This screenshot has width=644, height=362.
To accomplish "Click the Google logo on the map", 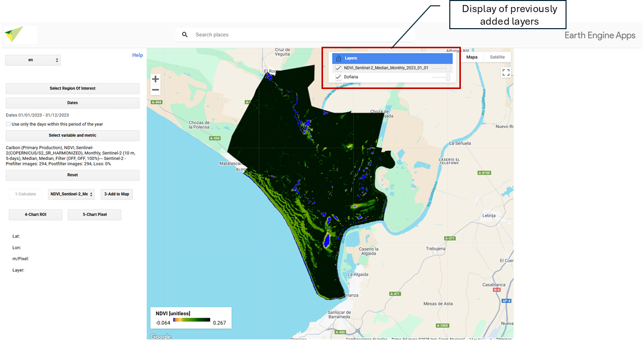I will tap(160, 336).
